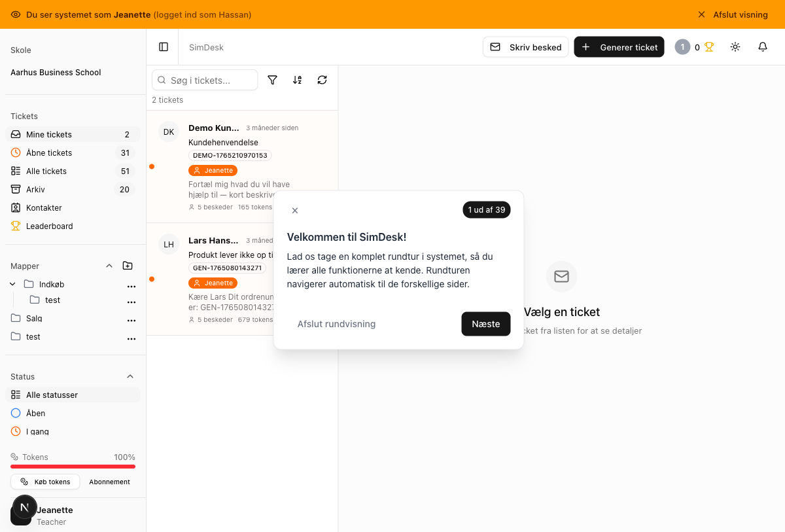Click the X beside Afslut visning
The width and height of the screenshot is (785, 532).
point(701,14)
